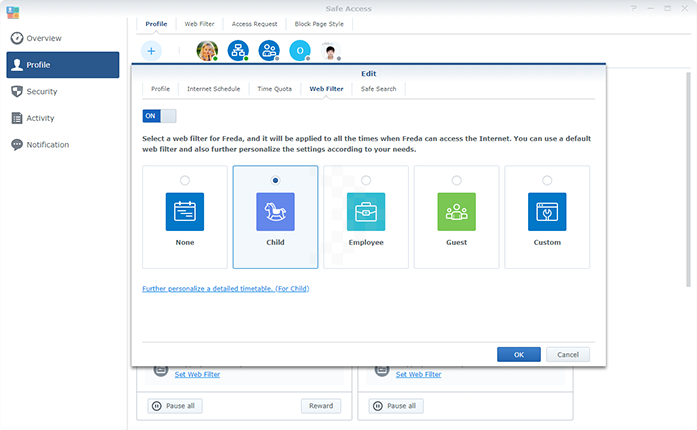Open Further personalize a detailed timetable link
The height and width of the screenshot is (430, 697).
click(226, 289)
